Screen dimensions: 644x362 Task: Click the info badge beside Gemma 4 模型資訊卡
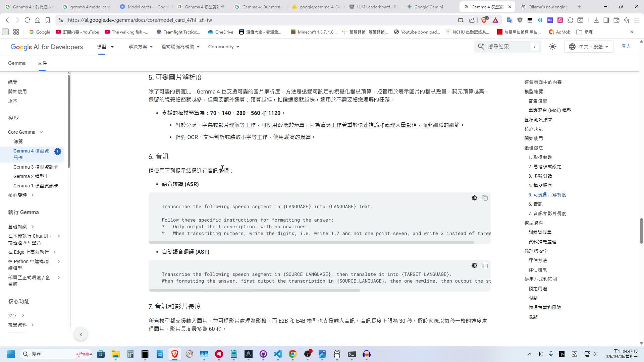[58, 152]
